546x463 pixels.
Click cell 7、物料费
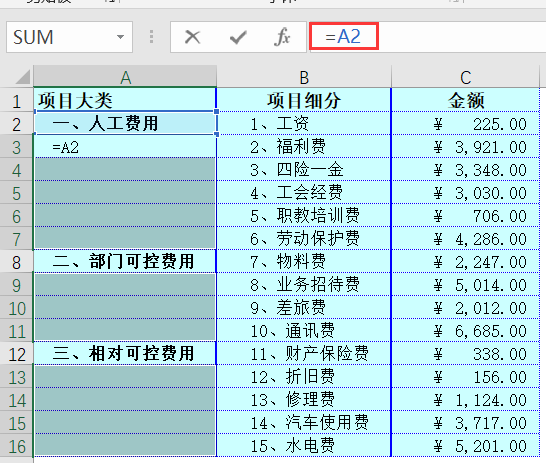point(304,261)
